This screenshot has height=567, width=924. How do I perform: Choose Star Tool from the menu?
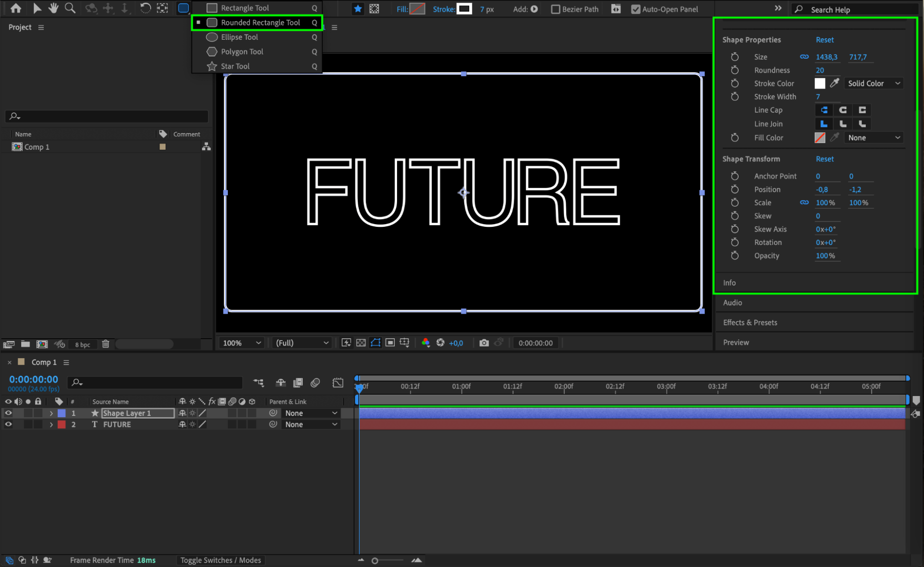pos(257,66)
